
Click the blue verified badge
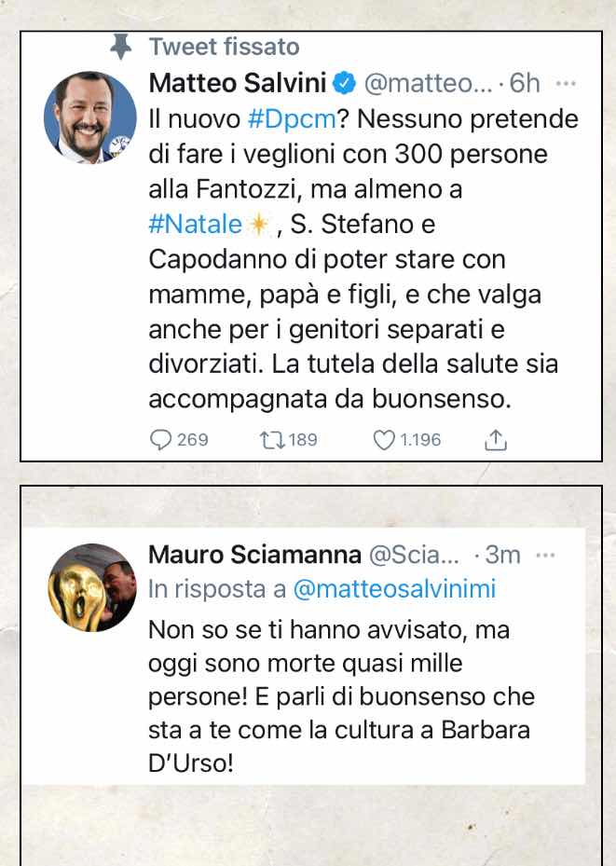345,83
